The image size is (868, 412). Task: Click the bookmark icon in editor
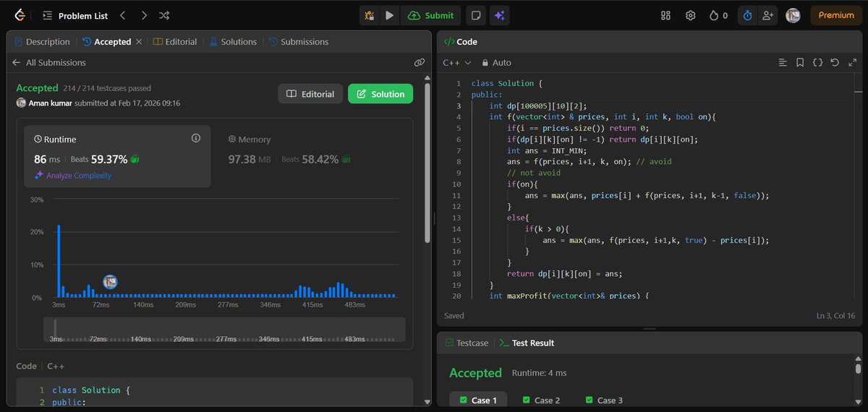[x=799, y=63]
